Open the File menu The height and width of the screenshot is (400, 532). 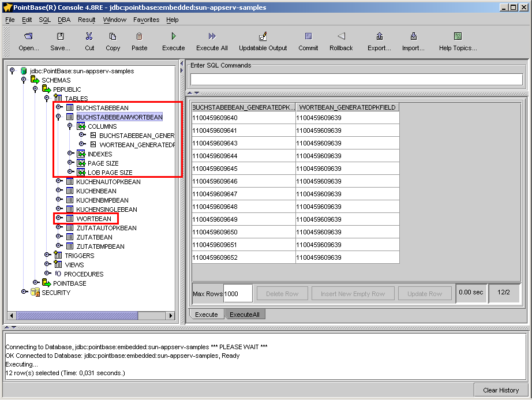[x=10, y=20]
